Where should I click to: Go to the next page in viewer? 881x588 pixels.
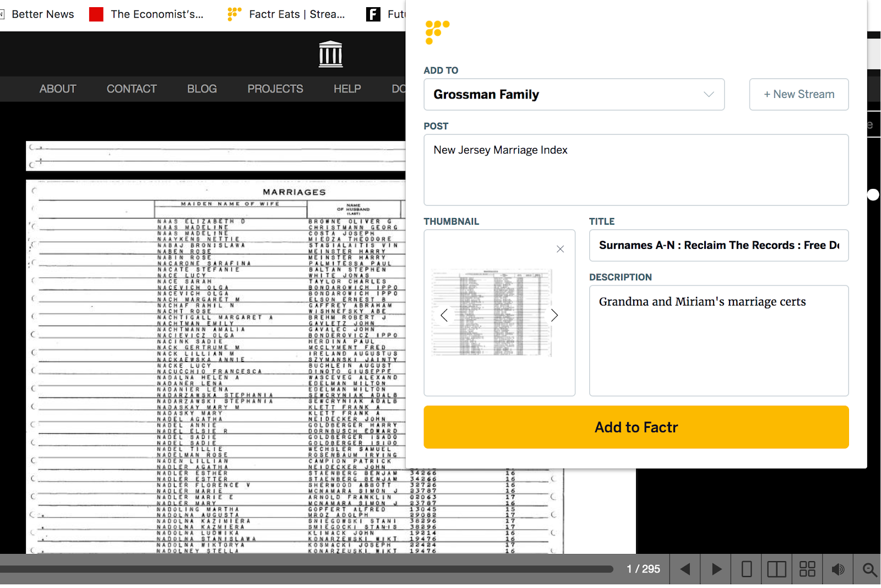(716, 569)
